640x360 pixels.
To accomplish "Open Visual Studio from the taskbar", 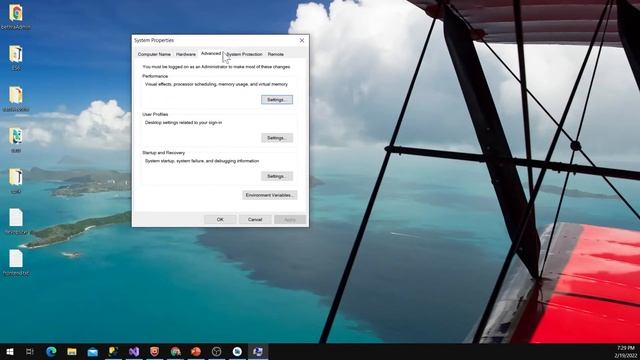I will pyautogui.click(x=134, y=351).
